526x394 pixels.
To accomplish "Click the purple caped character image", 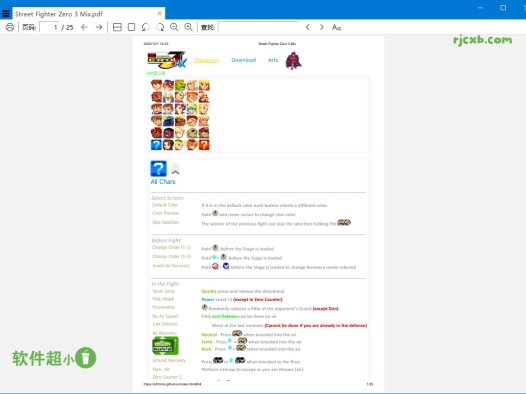I will coord(294,60).
